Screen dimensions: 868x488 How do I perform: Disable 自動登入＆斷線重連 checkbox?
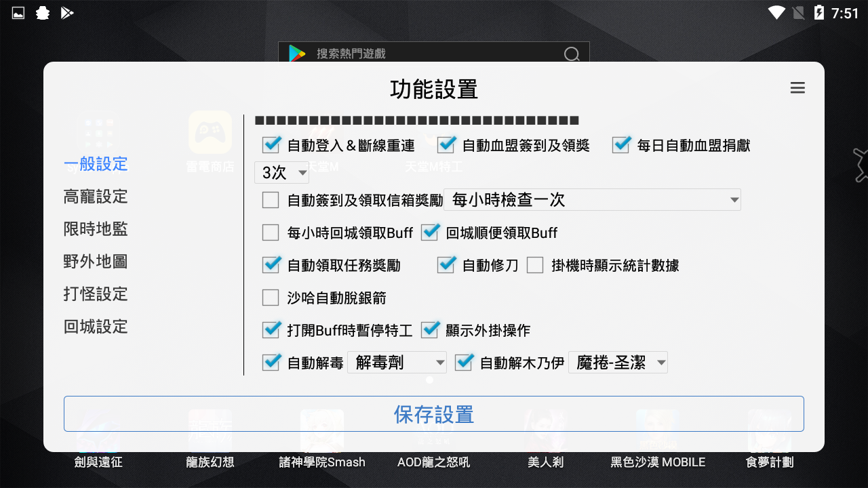(271, 144)
